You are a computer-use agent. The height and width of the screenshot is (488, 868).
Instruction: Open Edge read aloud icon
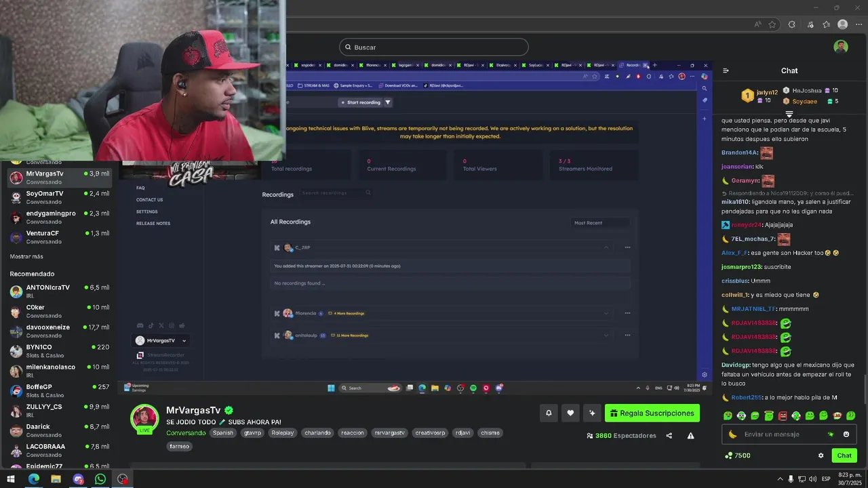[x=757, y=24]
